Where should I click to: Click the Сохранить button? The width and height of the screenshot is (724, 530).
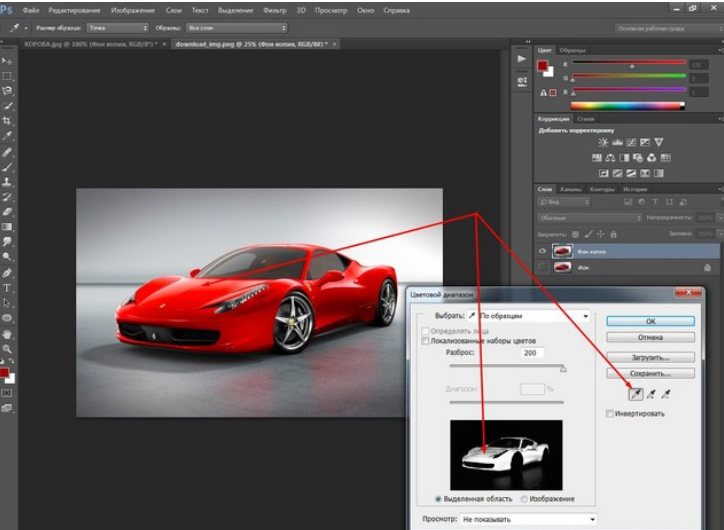coord(650,373)
